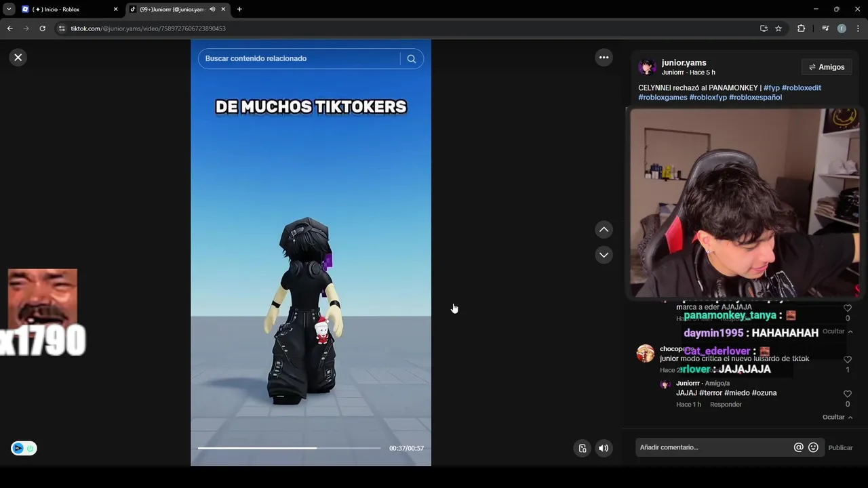Screen dimensions: 868x488
Task: Navigate forward in the browser
Action: 26,28
